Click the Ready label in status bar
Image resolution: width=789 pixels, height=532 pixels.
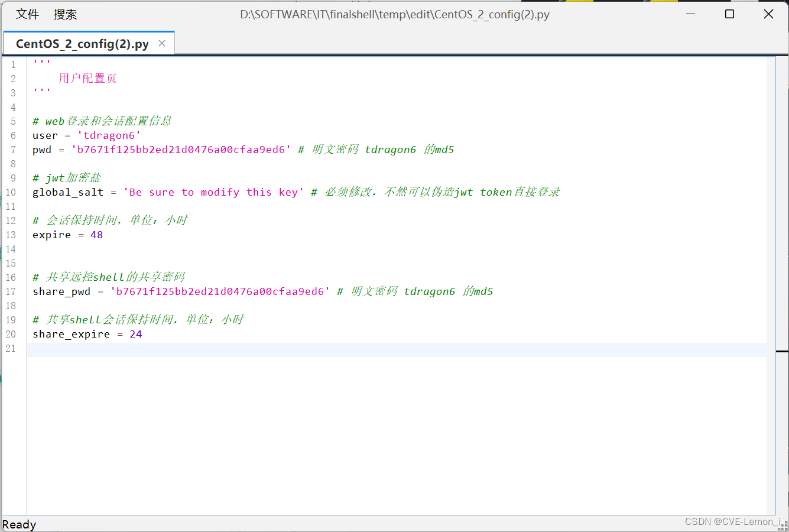point(19,524)
